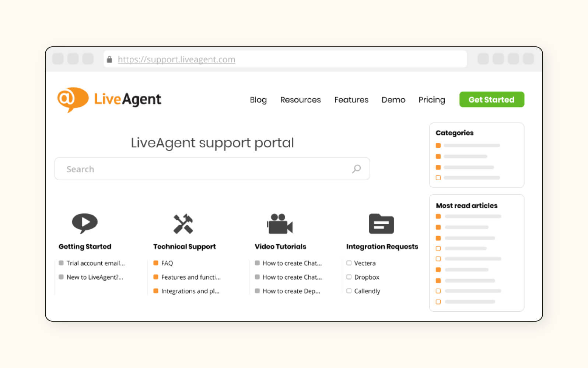Click the padlock icon in address bar
Screen dimensions: 588x368
point(109,60)
